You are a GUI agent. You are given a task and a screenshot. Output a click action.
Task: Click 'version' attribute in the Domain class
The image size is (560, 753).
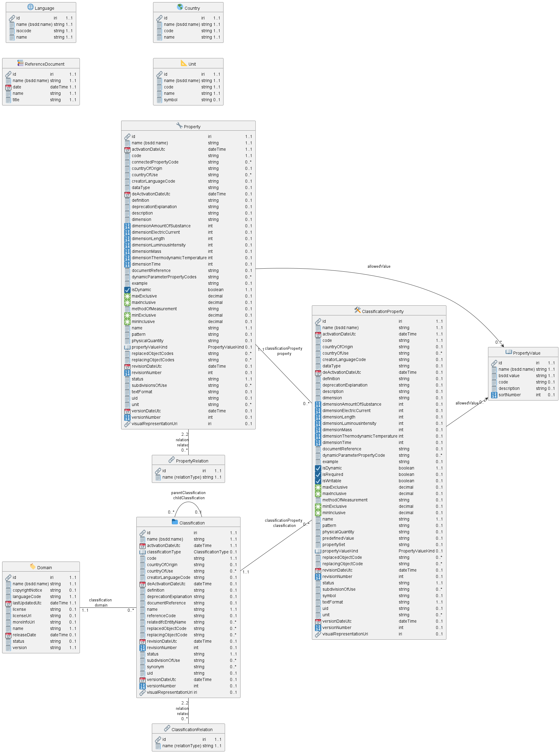[x=20, y=648]
